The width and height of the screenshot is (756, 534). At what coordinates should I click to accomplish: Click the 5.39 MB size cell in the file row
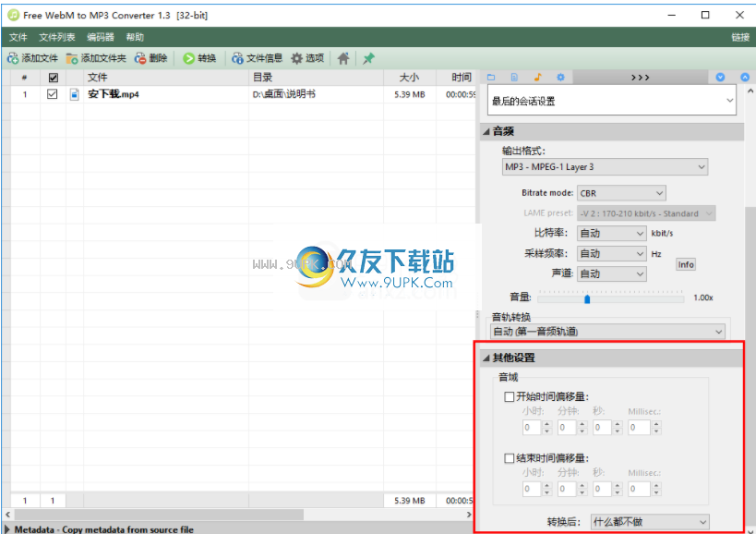point(409,94)
